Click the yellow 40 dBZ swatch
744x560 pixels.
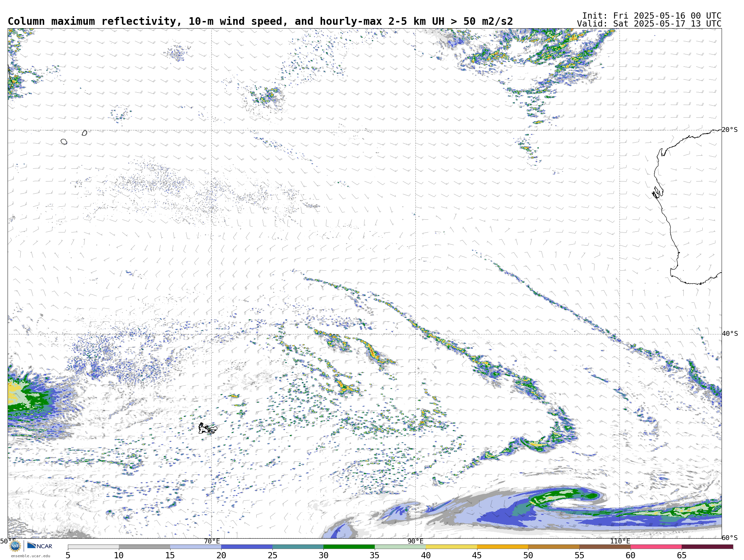point(451,547)
